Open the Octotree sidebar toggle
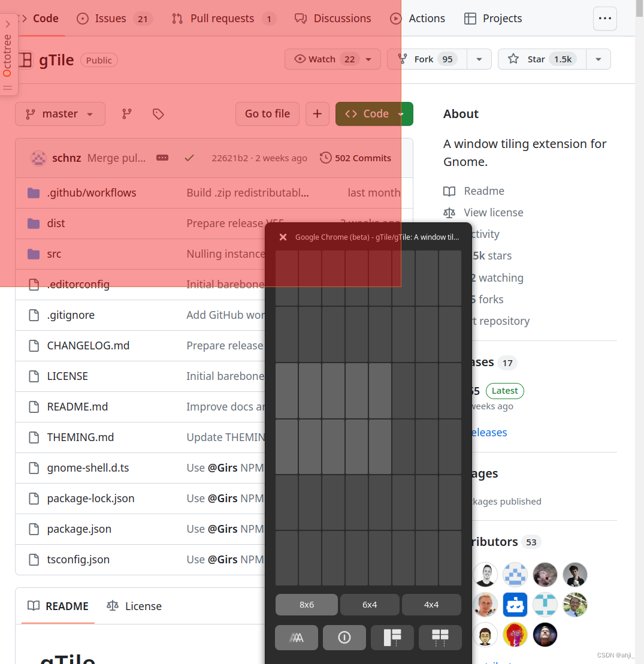644x664 pixels. tap(8, 54)
